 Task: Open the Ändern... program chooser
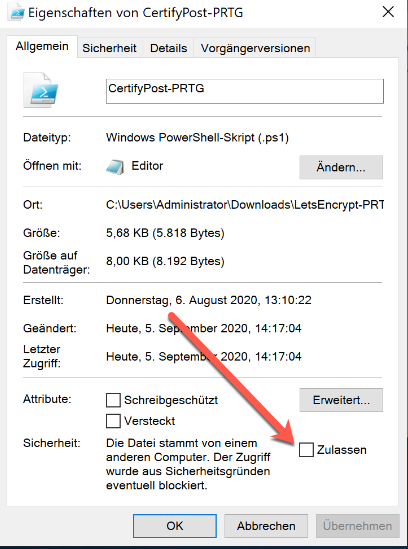click(341, 167)
